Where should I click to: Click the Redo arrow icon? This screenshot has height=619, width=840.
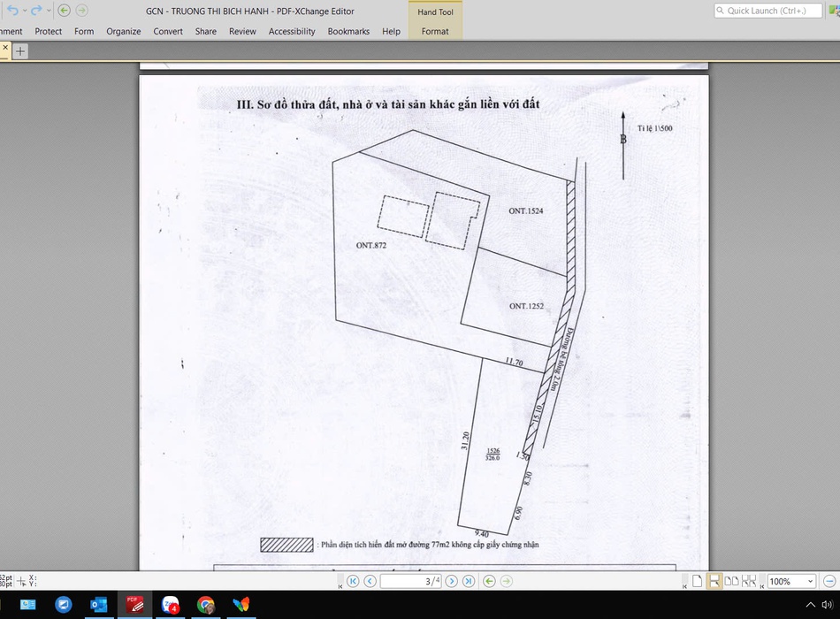coord(35,11)
